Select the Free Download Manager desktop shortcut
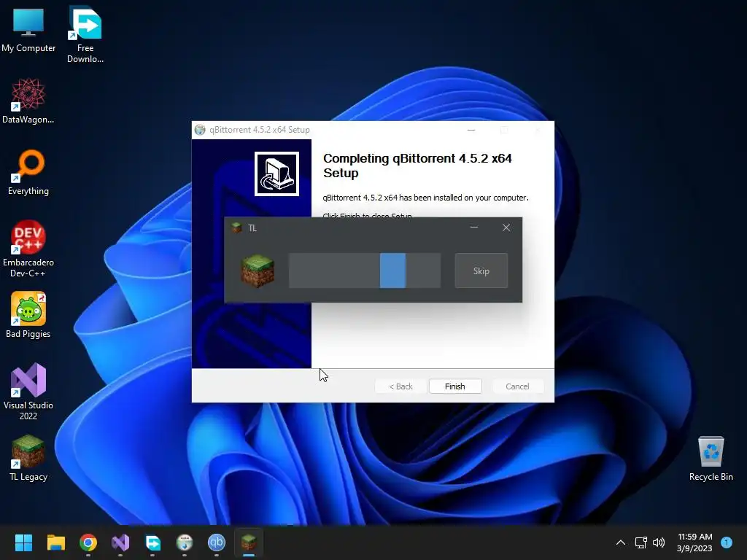This screenshot has height=560, width=747. tap(85, 34)
